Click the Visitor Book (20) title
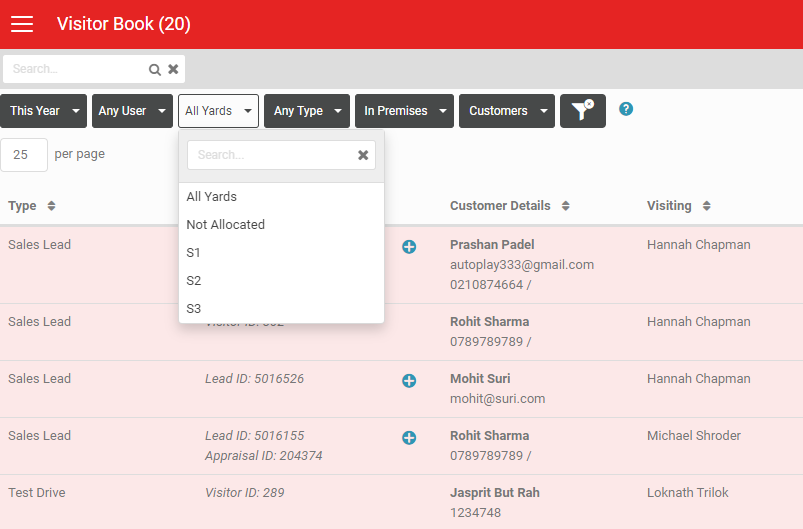Image resolution: width=803 pixels, height=529 pixels. tap(123, 24)
